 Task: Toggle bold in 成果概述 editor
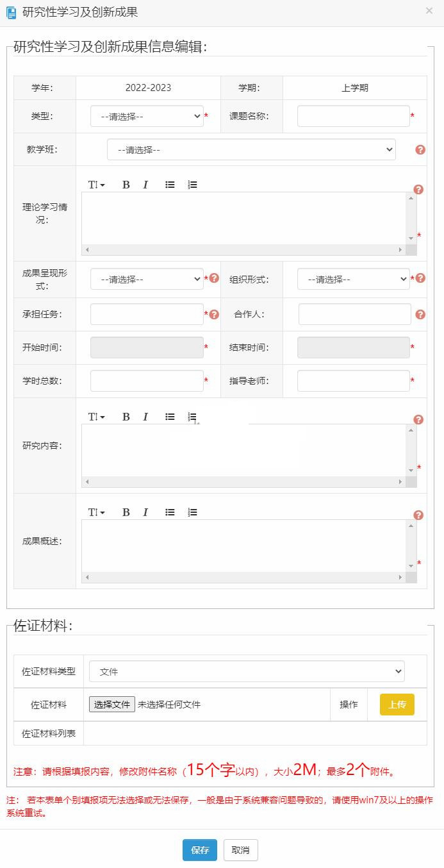126,512
